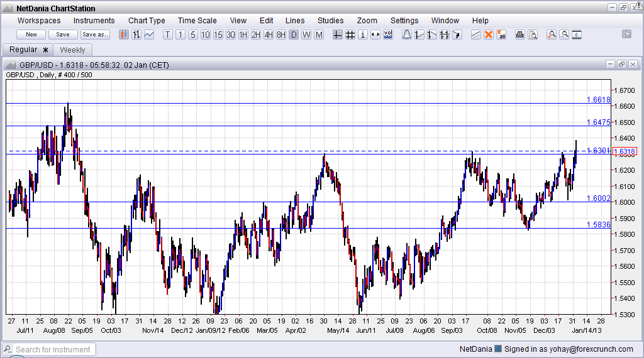Open the Time Scale menu
This screenshot has width=644, height=358.
tap(197, 21)
